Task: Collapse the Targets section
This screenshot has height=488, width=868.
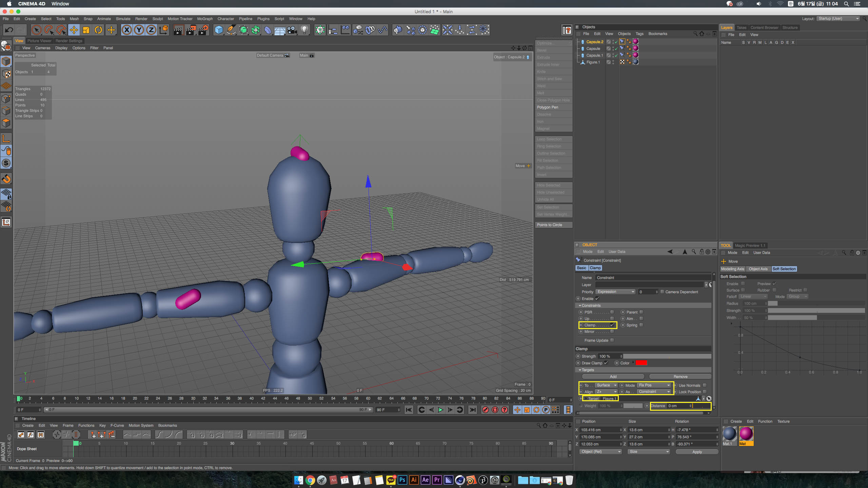Action: [x=580, y=370]
